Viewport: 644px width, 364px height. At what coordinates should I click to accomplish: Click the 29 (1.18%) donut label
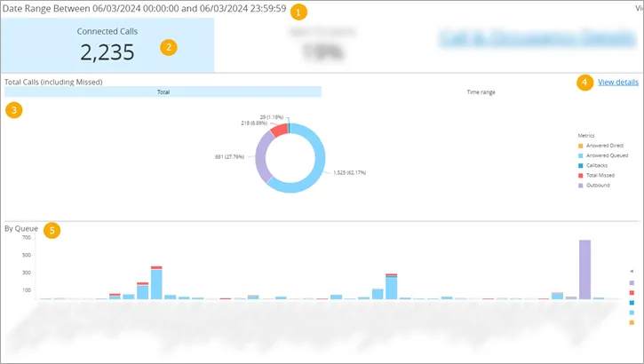click(x=272, y=117)
